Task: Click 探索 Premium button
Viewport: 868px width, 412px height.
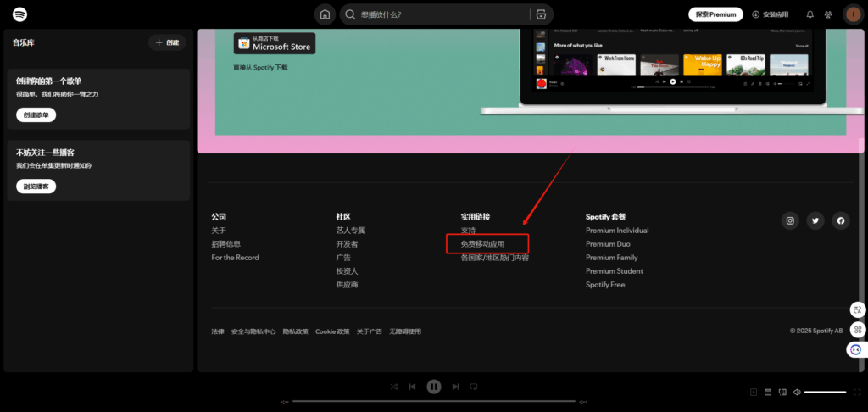Action: pyautogui.click(x=715, y=14)
